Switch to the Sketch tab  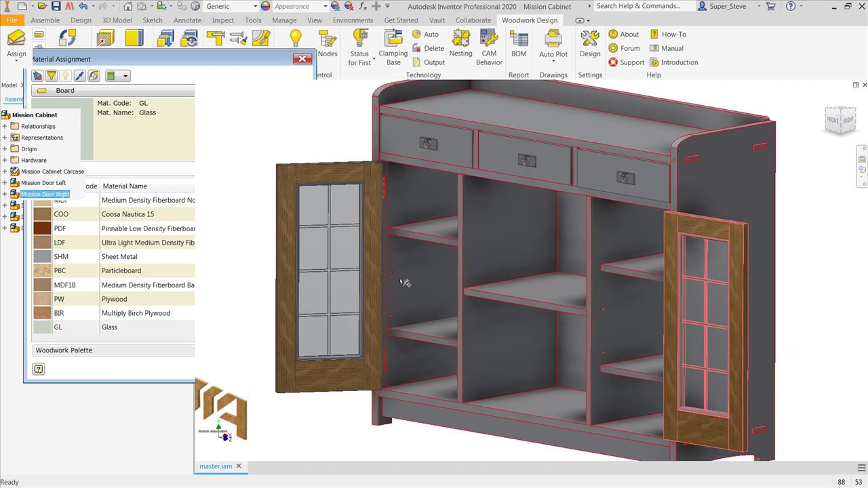click(x=153, y=20)
